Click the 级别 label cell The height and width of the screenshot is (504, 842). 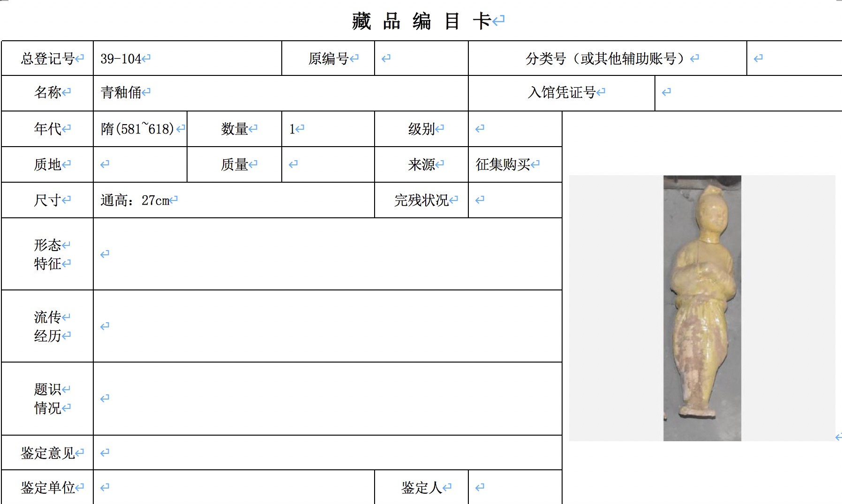pyautogui.click(x=421, y=128)
